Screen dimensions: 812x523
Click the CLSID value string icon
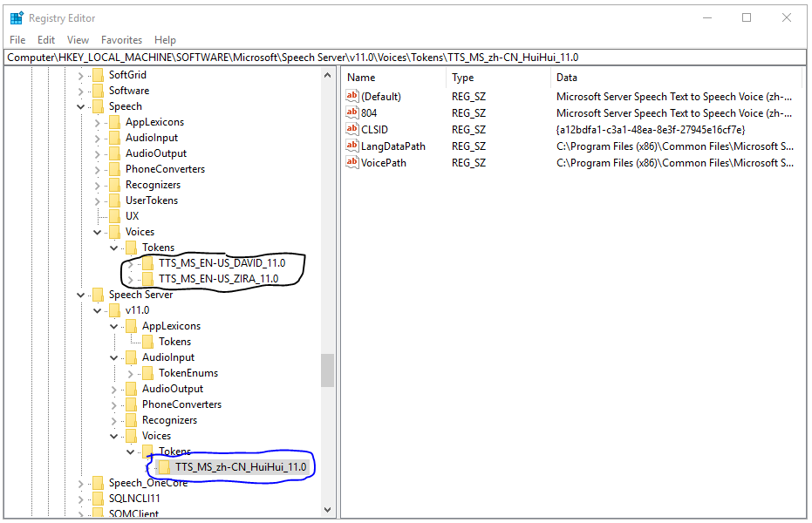[x=352, y=129]
